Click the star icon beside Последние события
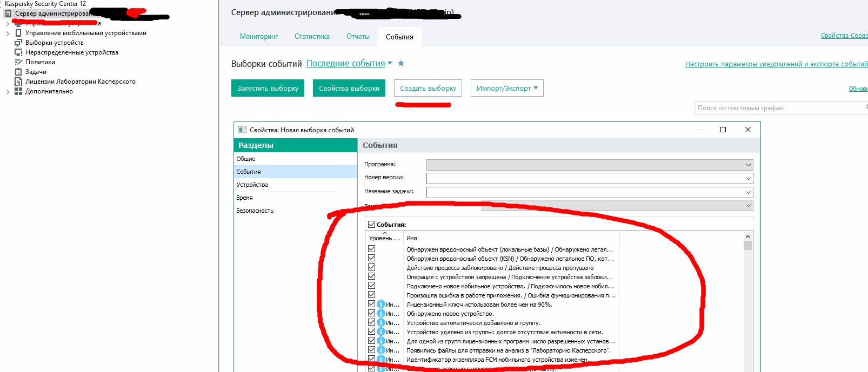Screen dimensions: 868x372 click(x=401, y=63)
